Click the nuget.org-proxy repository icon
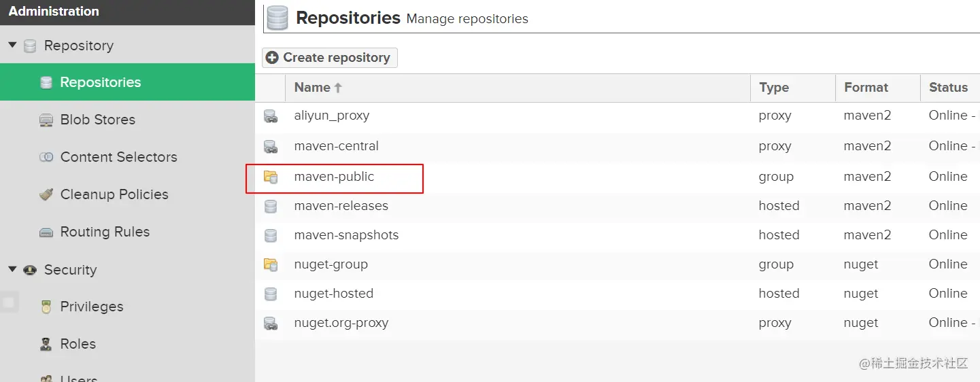 point(271,324)
